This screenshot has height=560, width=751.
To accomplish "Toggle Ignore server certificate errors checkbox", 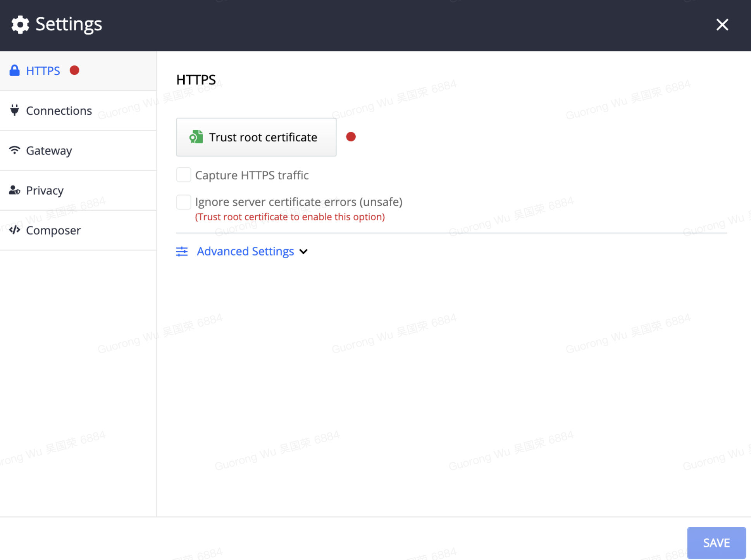I will click(x=184, y=202).
